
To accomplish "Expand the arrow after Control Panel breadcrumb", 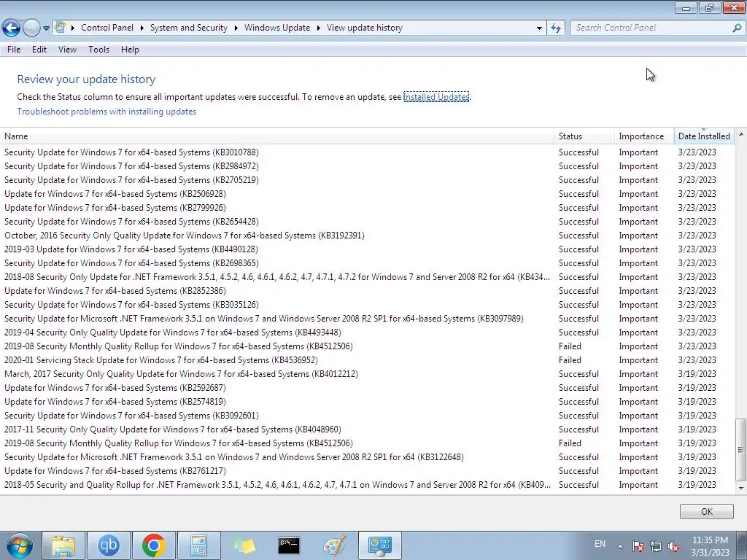I will coord(142,28).
